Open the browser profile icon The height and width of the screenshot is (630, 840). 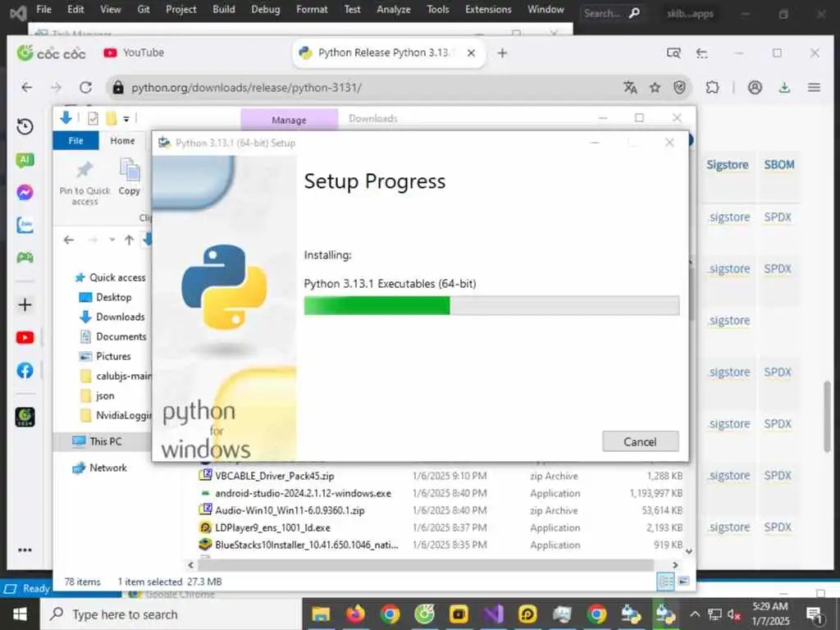[755, 87]
